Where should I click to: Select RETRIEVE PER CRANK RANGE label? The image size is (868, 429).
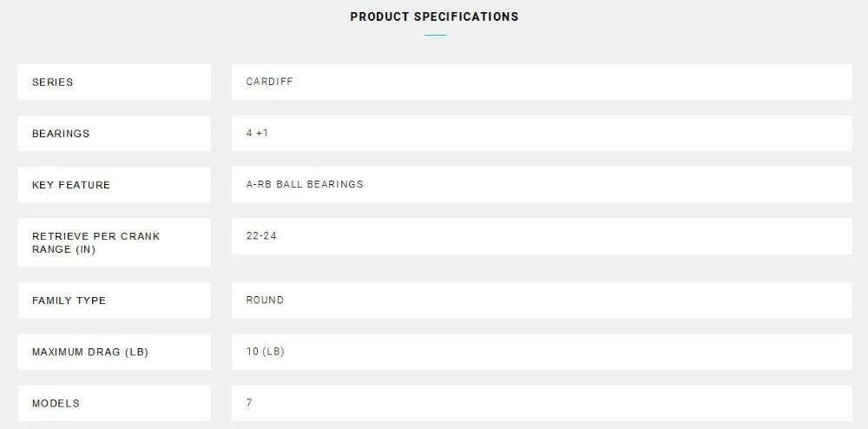[95, 242]
